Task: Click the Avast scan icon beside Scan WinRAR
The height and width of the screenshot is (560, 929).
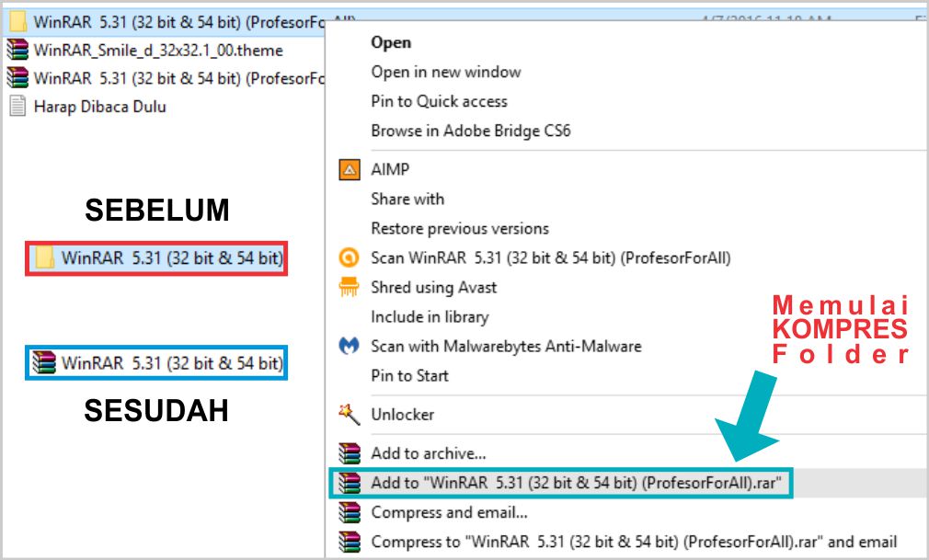Action: click(349, 257)
